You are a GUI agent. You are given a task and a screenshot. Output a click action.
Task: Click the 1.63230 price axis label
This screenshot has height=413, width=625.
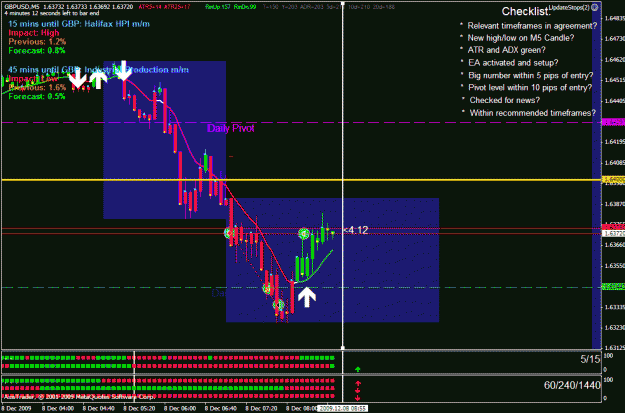tap(614, 328)
